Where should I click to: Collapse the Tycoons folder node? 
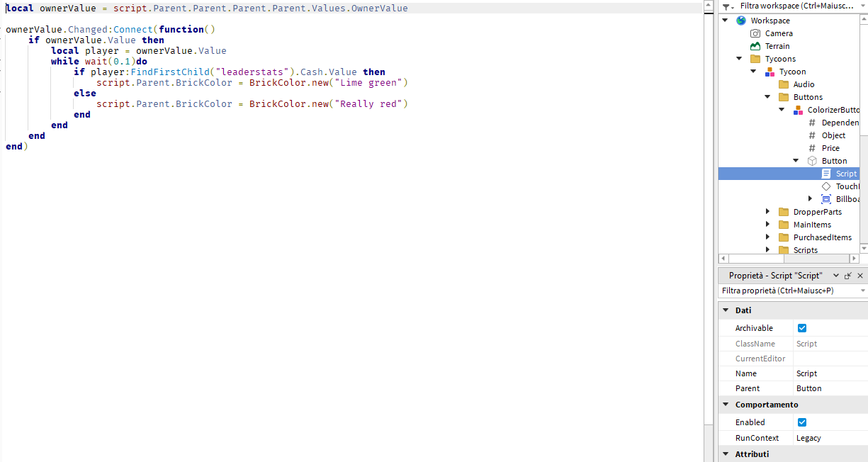(x=739, y=59)
